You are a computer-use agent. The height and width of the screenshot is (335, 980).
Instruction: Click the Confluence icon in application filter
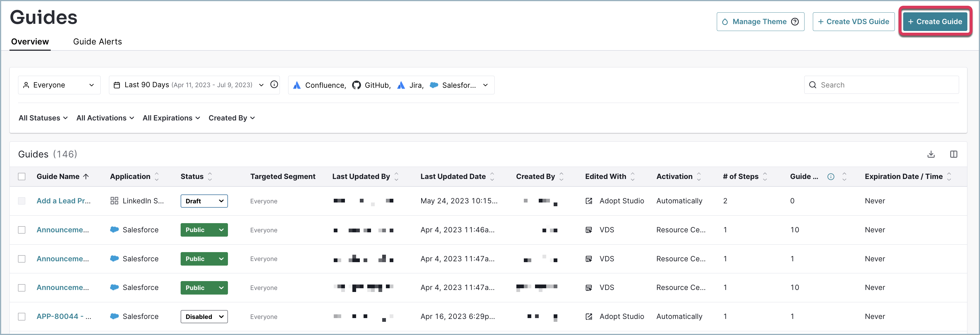[x=297, y=85]
